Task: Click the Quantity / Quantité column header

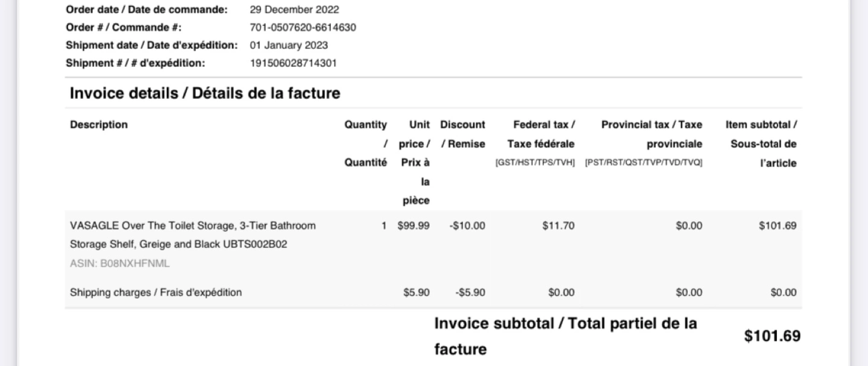Action: point(366,144)
